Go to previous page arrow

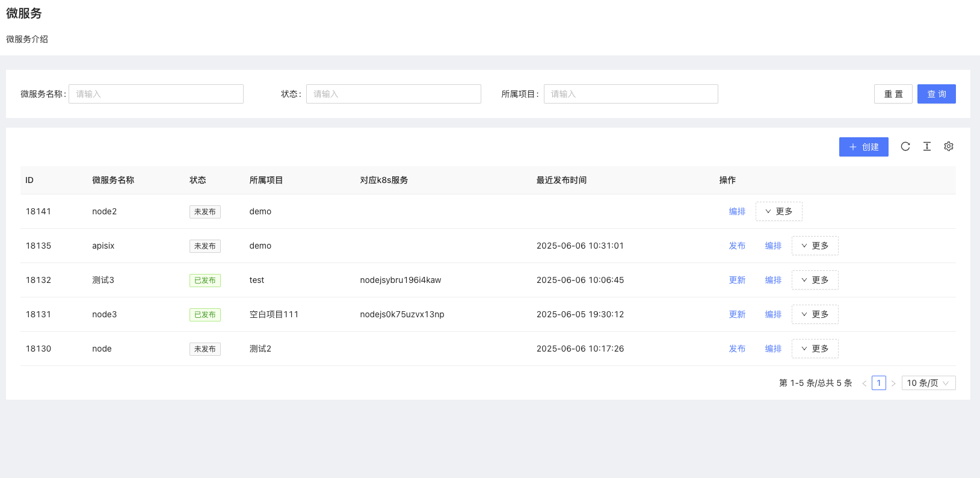[864, 383]
